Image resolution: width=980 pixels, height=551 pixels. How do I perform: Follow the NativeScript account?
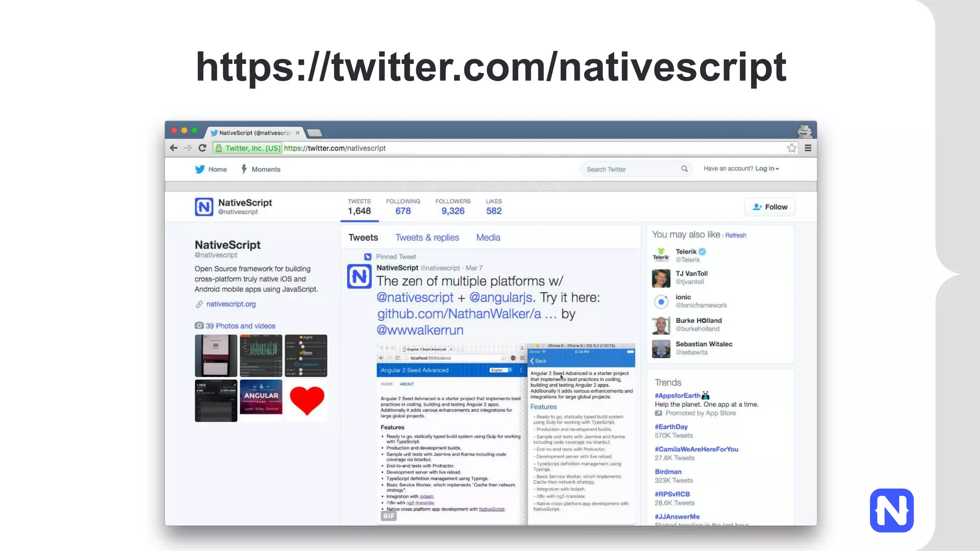(770, 207)
